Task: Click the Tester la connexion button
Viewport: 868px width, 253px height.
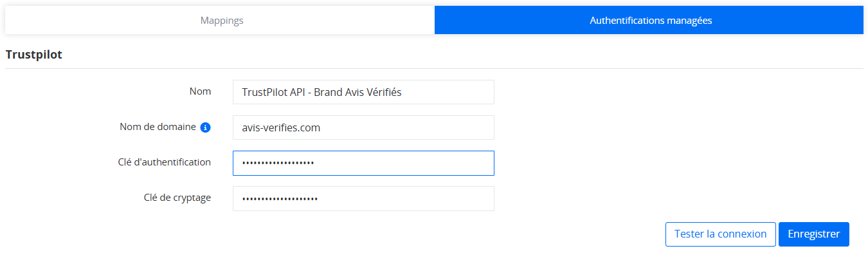Action: click(720, 234)
